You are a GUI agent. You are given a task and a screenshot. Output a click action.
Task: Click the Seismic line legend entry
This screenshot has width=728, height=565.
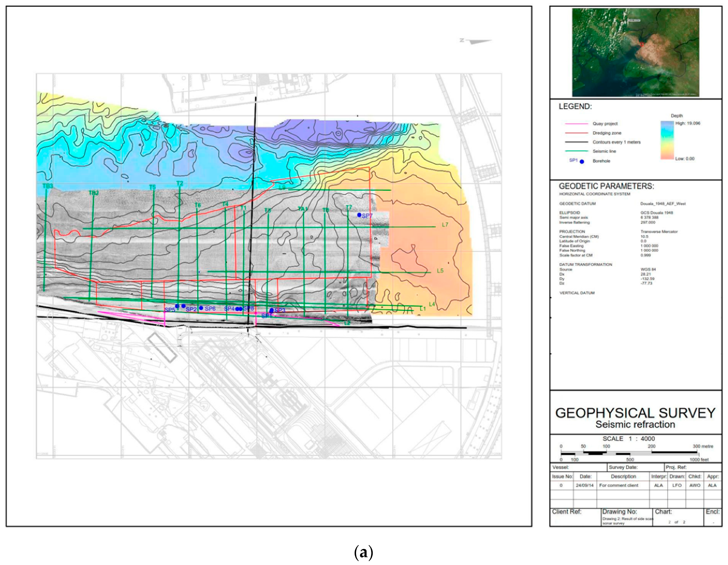point(604,151)
